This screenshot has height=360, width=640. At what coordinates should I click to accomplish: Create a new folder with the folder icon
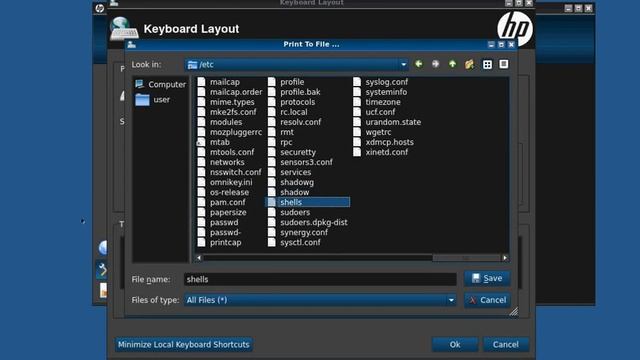click(469, 64)
